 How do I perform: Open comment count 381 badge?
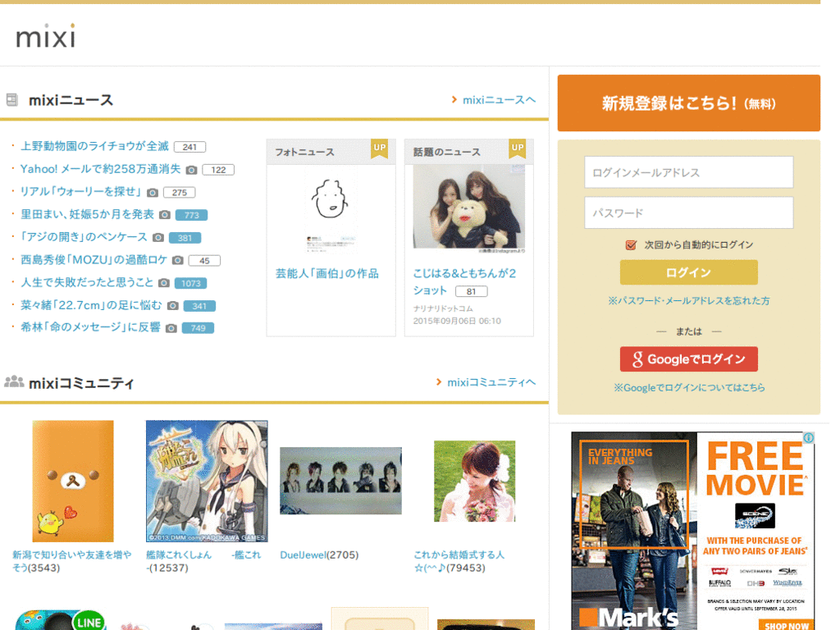click(x=185, y=238)
